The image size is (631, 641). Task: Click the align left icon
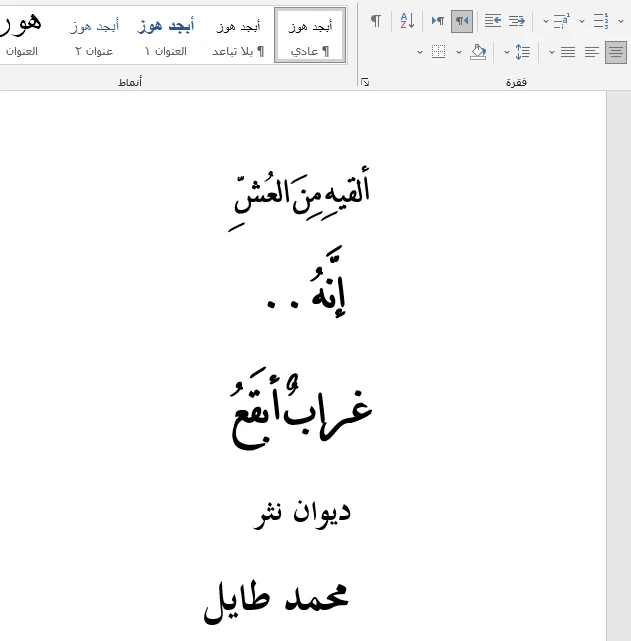pyautogui.click(x=591, y=52)
